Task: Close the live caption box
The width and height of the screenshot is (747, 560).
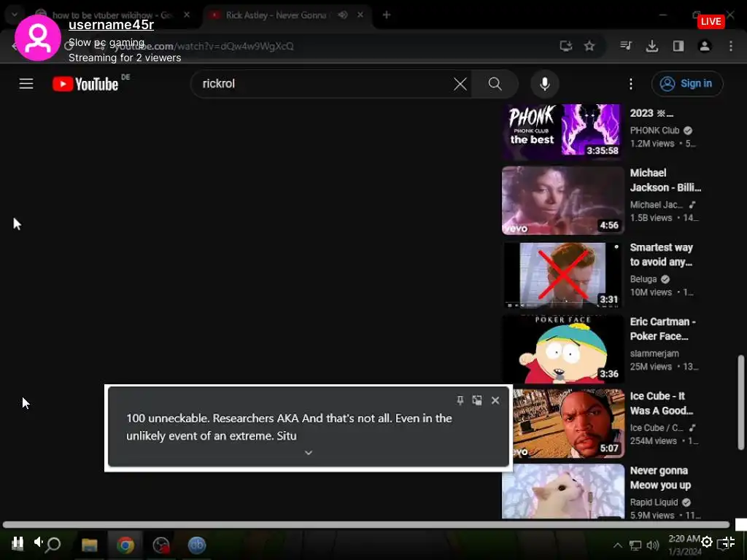Action: pos(495,400)
